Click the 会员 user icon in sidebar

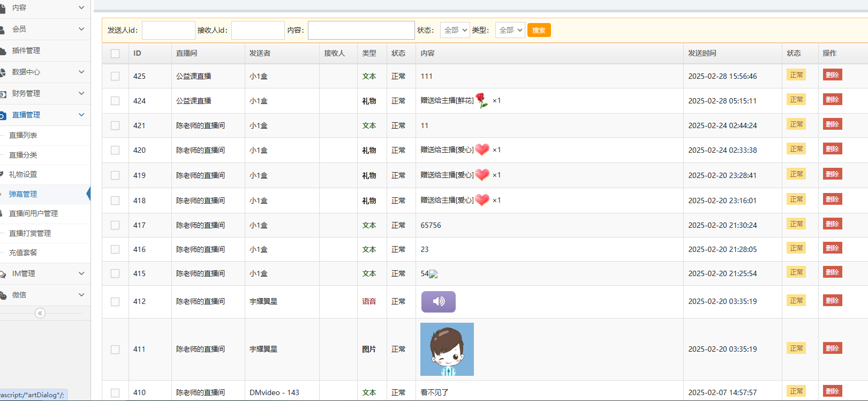pos(3,29)
